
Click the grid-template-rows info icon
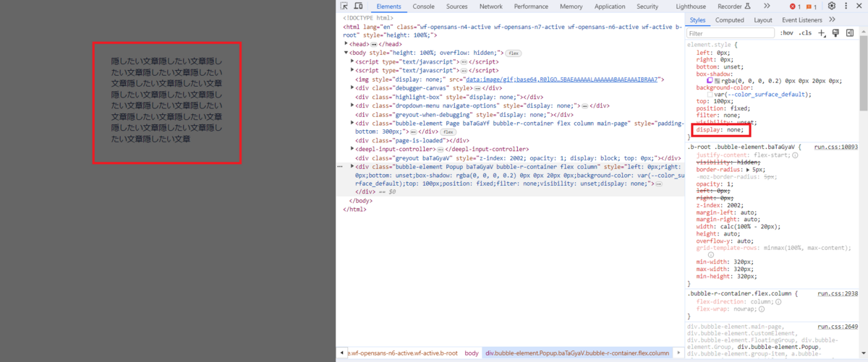[711, 255]
